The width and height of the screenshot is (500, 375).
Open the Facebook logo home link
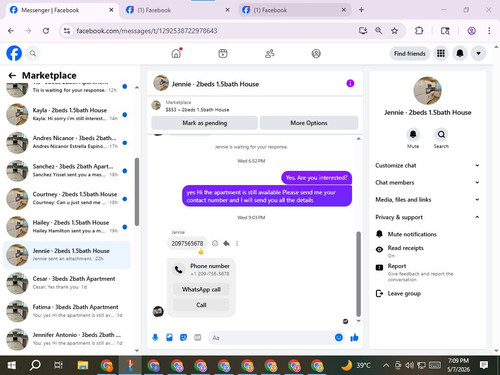coord(14,53)
